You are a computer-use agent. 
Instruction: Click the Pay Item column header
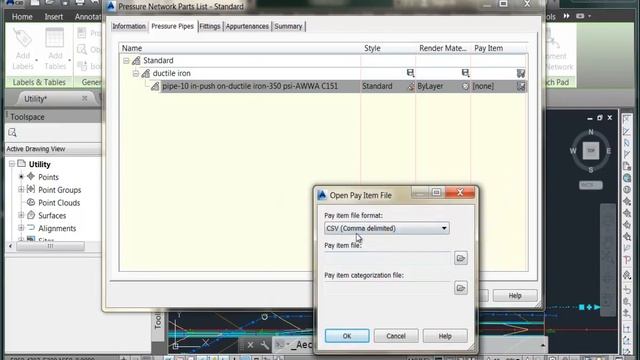pyautogui.click(x=499, y=48)
